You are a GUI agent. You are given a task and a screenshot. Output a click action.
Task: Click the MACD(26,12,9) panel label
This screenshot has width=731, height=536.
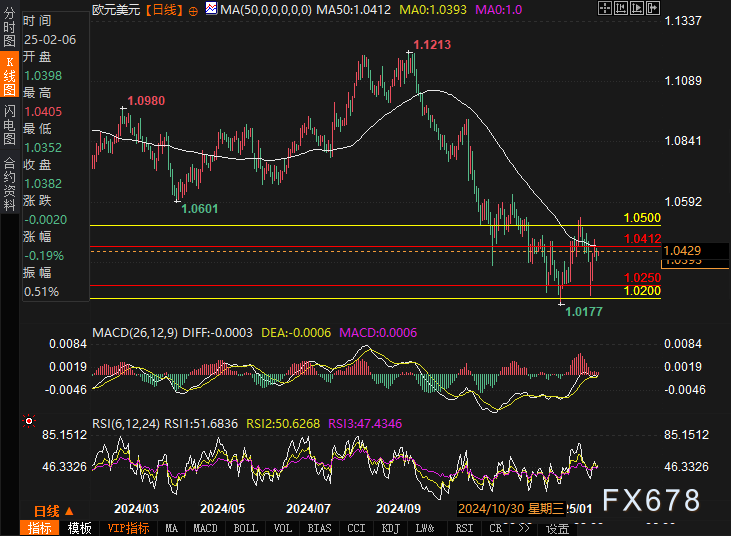click(x=132, y=332)
